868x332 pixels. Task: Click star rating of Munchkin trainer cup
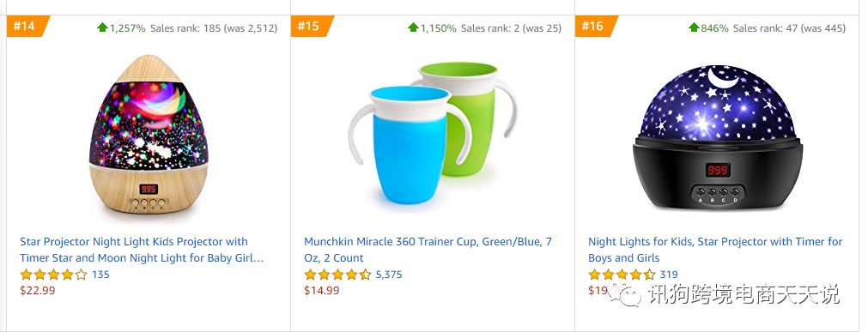pyautogui.click(x=337, y=275)
